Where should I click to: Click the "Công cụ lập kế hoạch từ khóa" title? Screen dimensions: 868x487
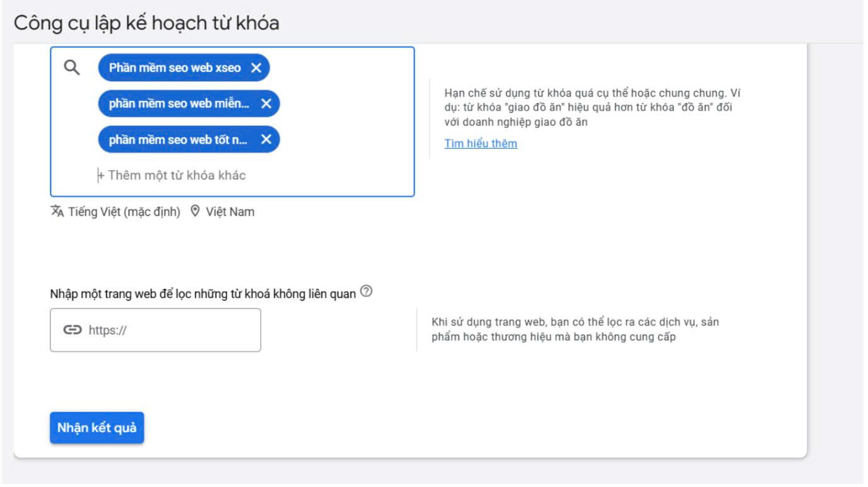(x=146, y=23)
